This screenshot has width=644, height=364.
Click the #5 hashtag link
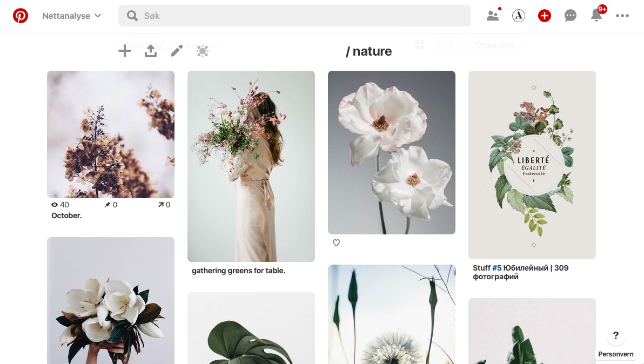click(x=497, y=268)
